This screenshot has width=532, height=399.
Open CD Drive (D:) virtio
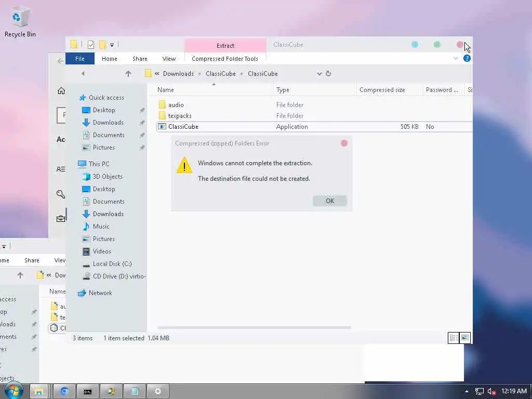[119, 276]
